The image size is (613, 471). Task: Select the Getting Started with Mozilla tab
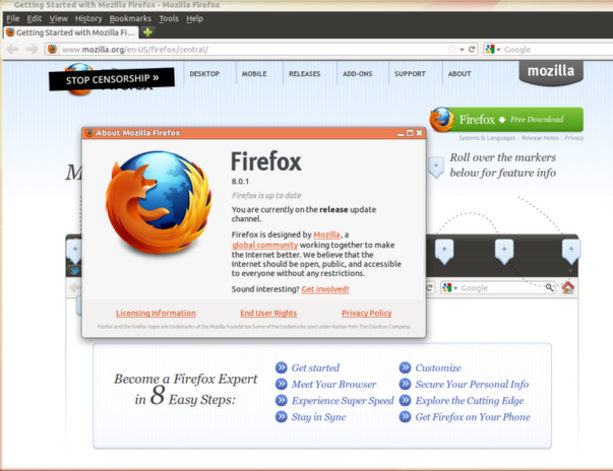[x=71, y=32]
